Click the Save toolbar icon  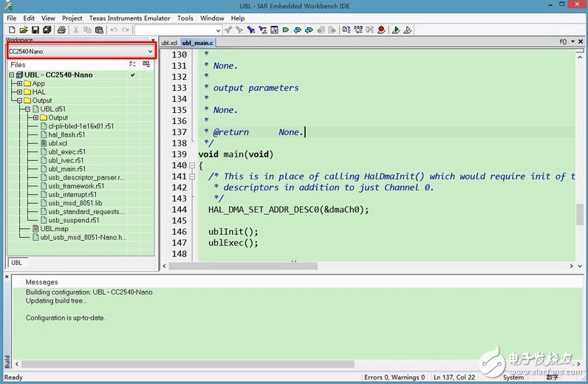point(35,30)
